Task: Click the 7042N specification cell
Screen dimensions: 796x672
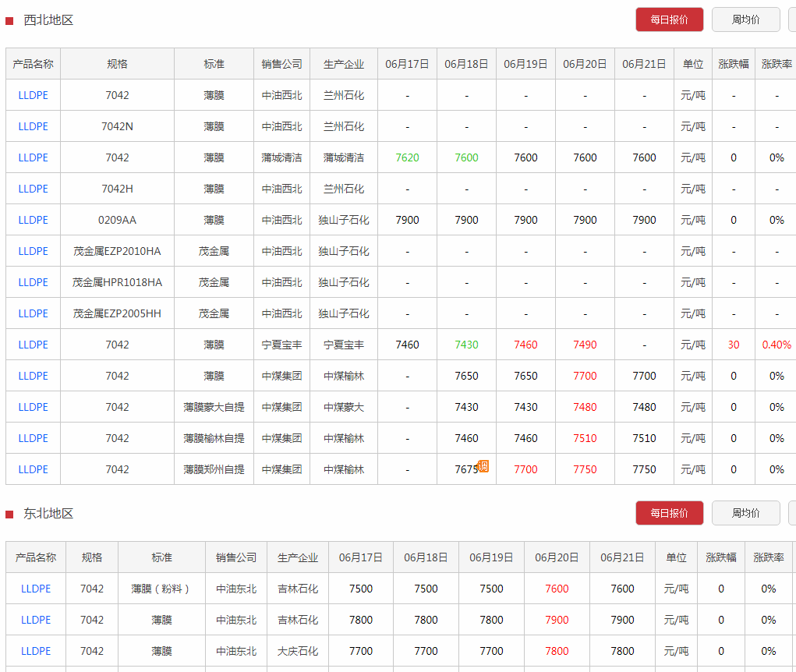Action: (117, 126)
